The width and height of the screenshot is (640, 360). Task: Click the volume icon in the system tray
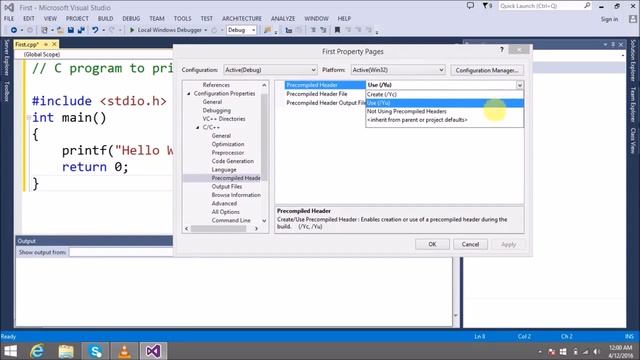(596, 352)
